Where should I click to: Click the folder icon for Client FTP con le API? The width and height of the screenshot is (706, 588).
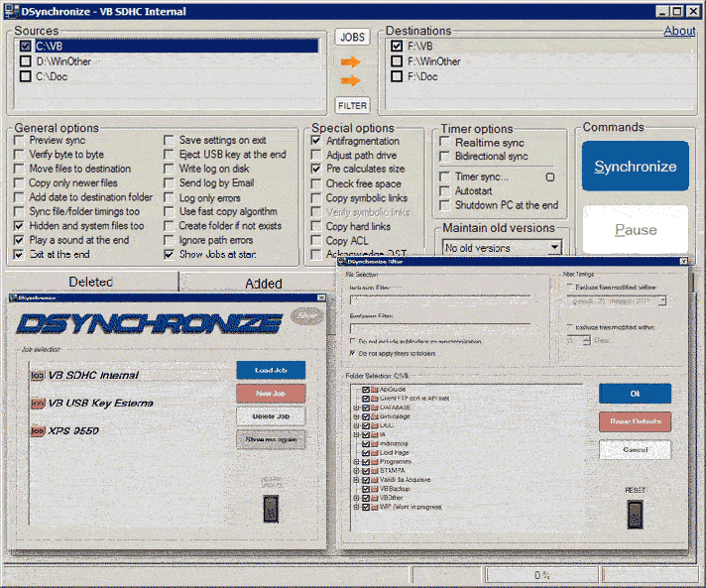point(375,399)
